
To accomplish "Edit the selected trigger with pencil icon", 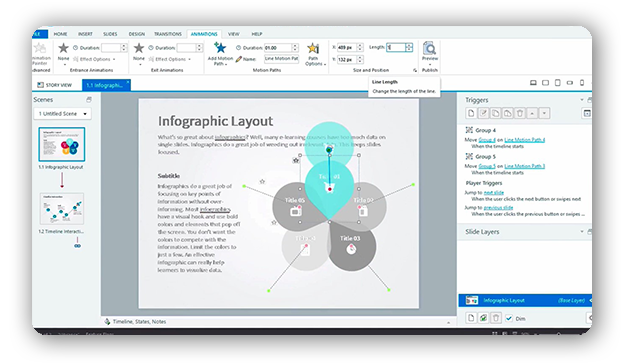I will [x=483, y=113].
